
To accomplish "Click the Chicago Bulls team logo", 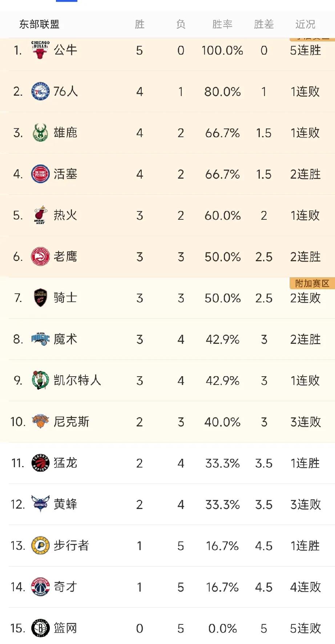I will [40, 50].
